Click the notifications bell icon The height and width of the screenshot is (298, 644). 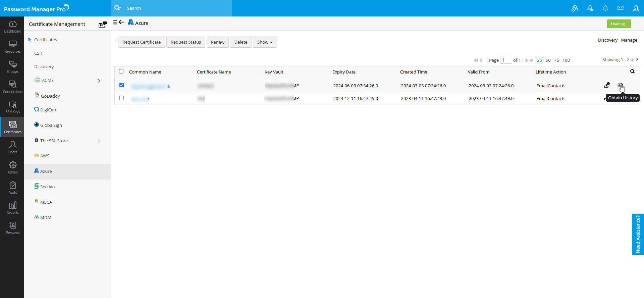(605, 8)
